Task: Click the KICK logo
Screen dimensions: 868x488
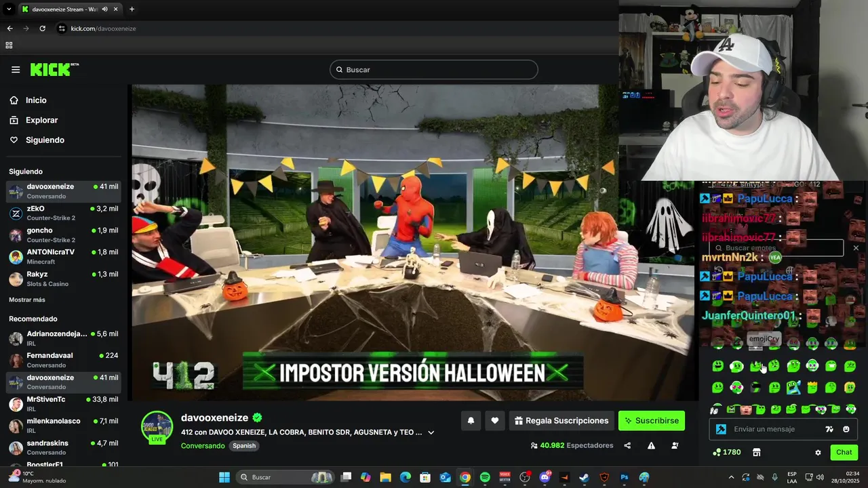Action: click(x=54, y=69)
